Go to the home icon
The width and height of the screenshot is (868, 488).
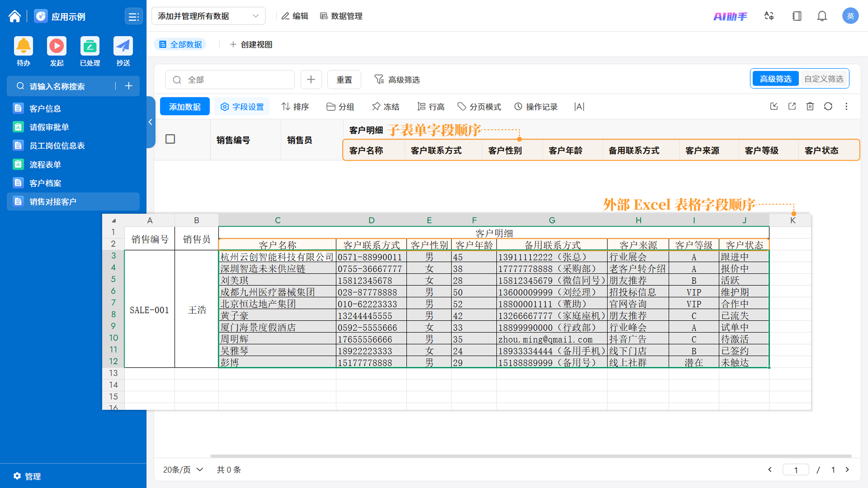click(x=14, y=16)
